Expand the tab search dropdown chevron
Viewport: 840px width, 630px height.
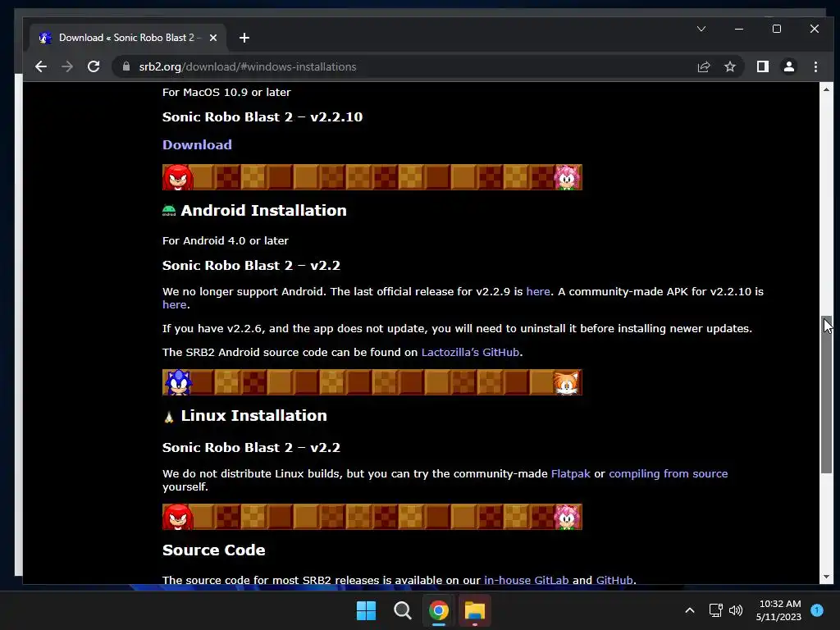pyautogui.click(x=701, y=29)
